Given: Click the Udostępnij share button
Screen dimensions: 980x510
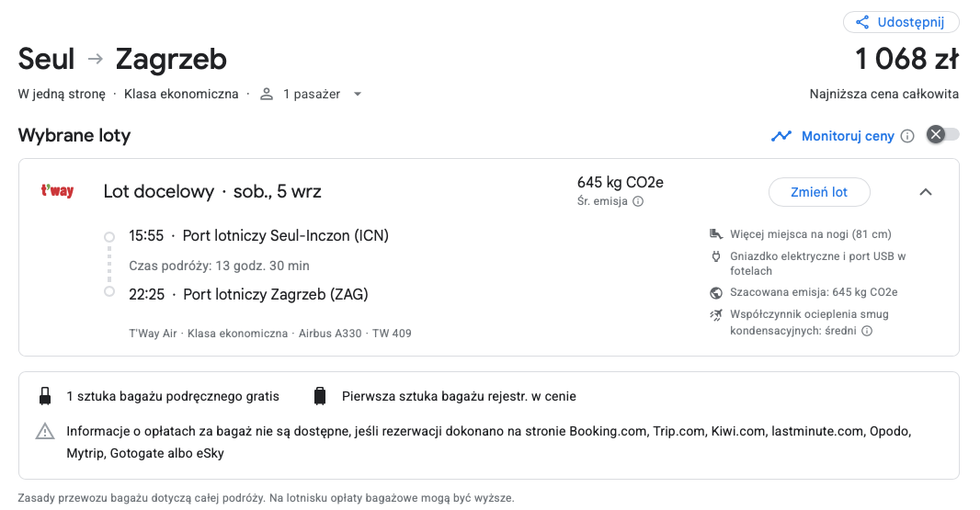Looking at the screenshot, I should pyautogui.click(x=901, y=22).
